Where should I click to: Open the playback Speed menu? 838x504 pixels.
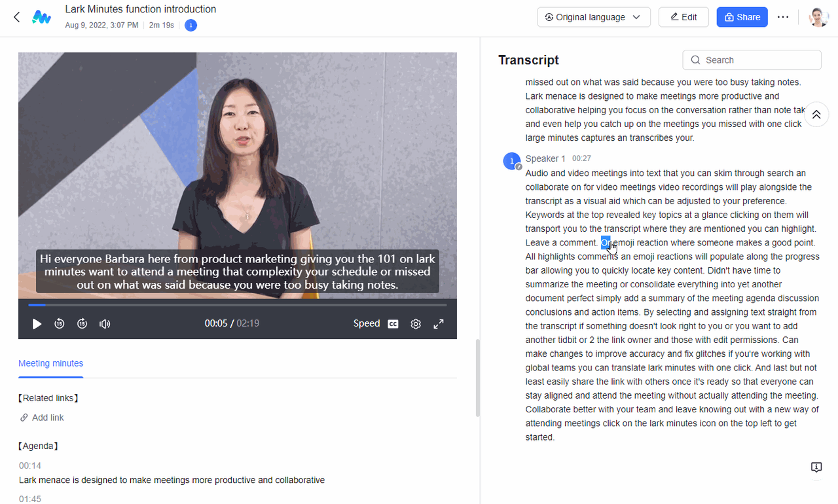tap(367, 323)
